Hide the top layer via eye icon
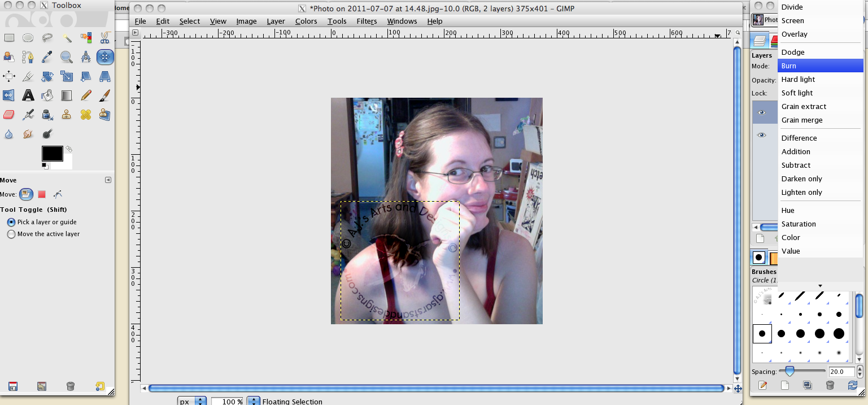 (762, 112)
